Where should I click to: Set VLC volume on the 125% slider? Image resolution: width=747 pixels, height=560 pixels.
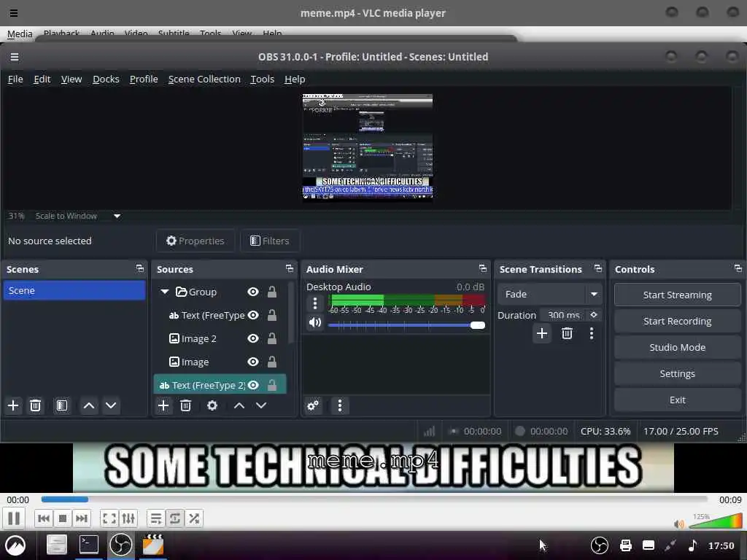pyautogui.click(x=715, y=521)
